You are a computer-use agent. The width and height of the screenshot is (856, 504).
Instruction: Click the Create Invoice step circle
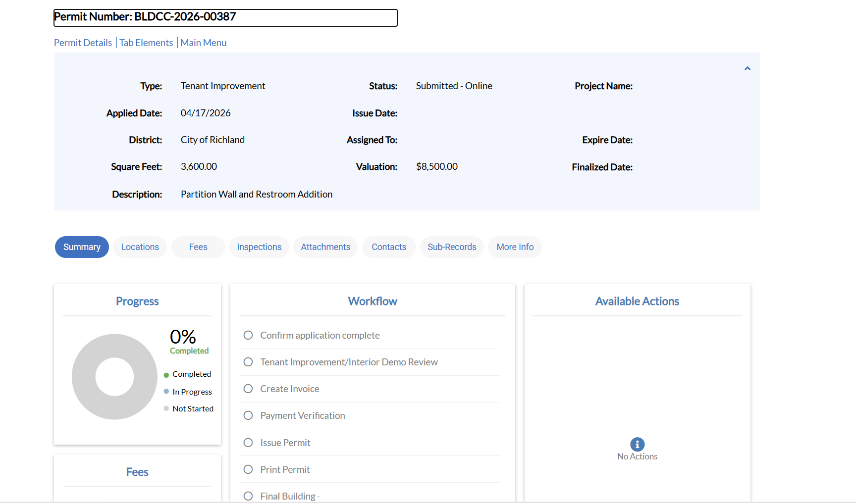click(248, 389)
